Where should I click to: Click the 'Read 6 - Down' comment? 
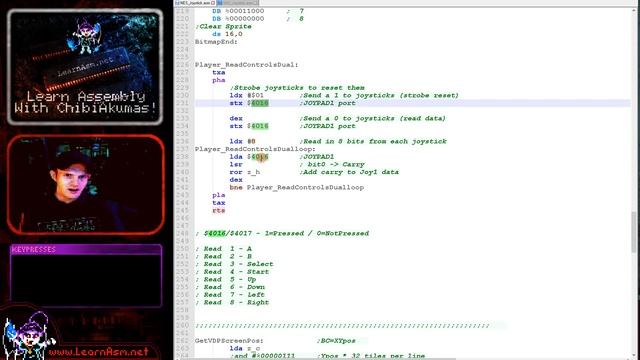(x=234, y=287)
